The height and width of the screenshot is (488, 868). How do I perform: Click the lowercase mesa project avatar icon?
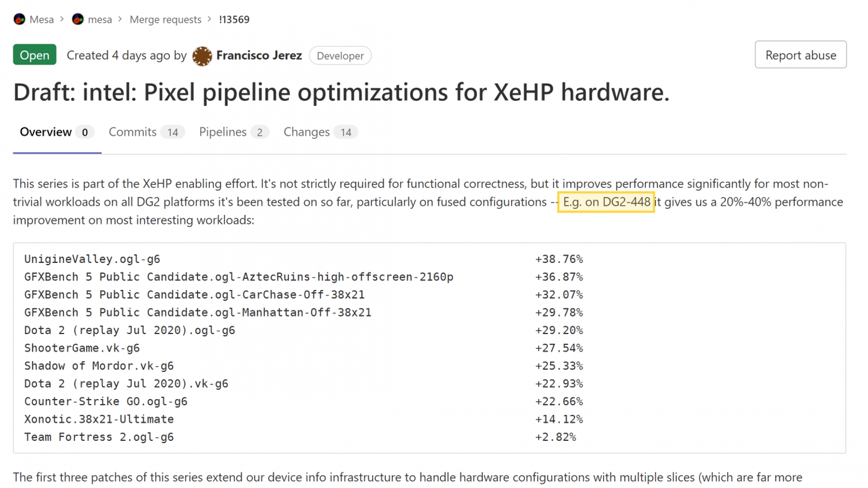(78, 20)
